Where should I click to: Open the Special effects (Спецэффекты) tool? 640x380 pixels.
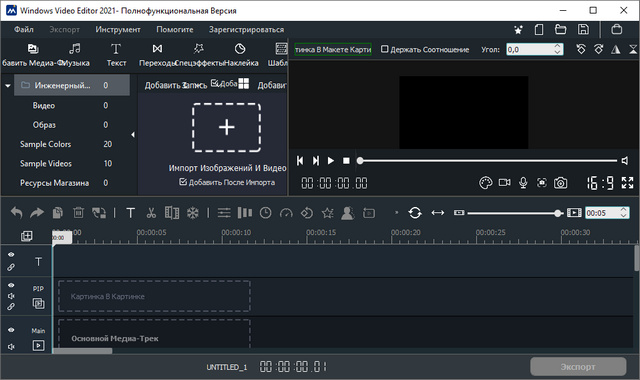[199, 55]
